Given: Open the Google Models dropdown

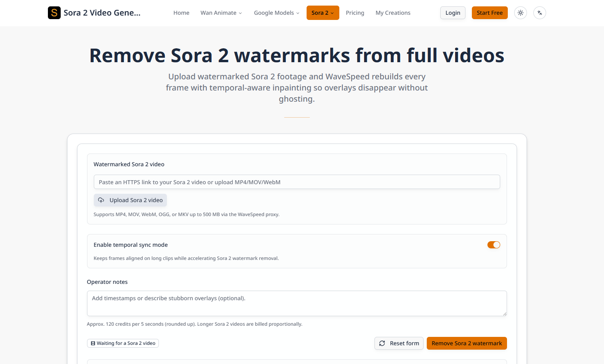Looking at the screenshot, I should 276,13.
